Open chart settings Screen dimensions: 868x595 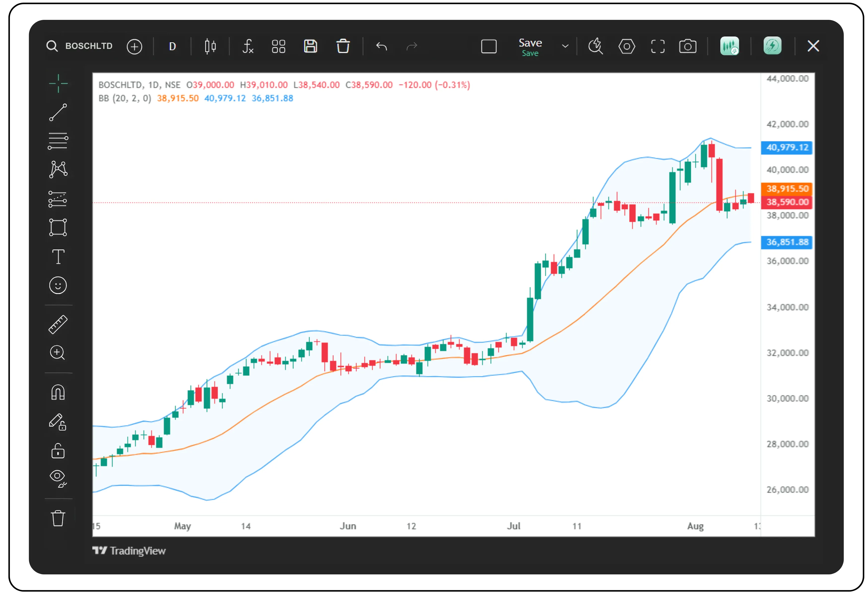pos(627,46)
